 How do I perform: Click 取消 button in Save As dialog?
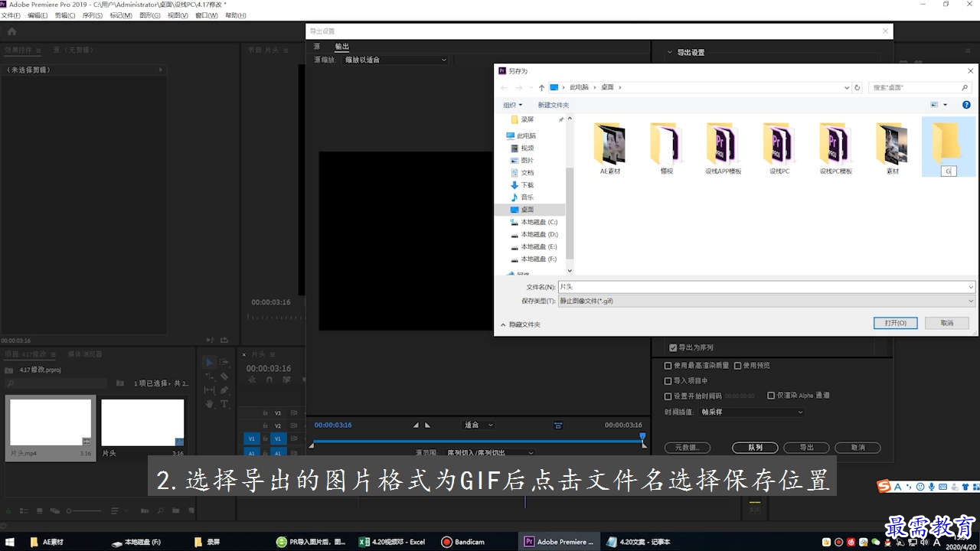947,323
